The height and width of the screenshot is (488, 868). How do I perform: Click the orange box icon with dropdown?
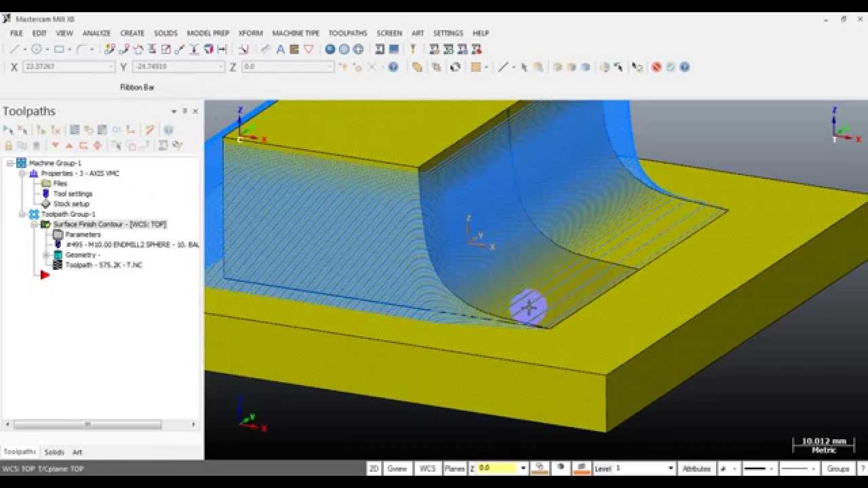click(x=476, y=67)
